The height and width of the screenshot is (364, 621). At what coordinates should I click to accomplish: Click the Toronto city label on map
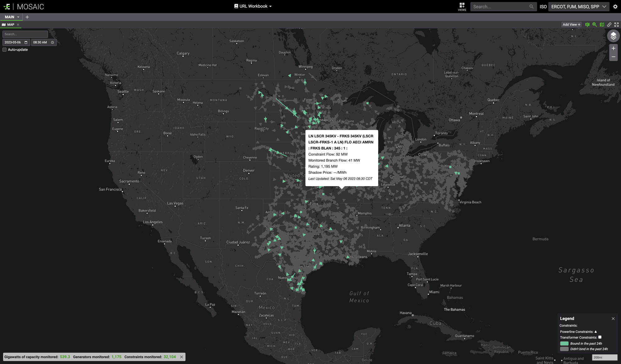coord(441,133)
